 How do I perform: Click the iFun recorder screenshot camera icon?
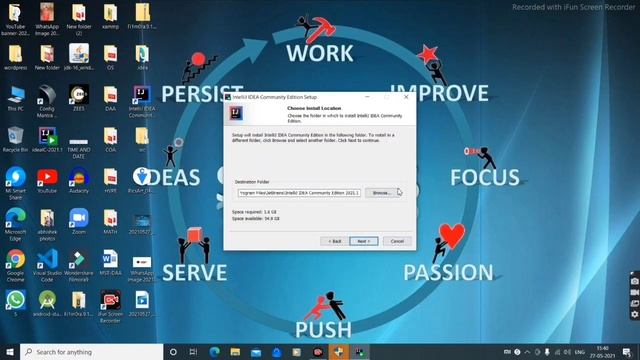[634, 281]
